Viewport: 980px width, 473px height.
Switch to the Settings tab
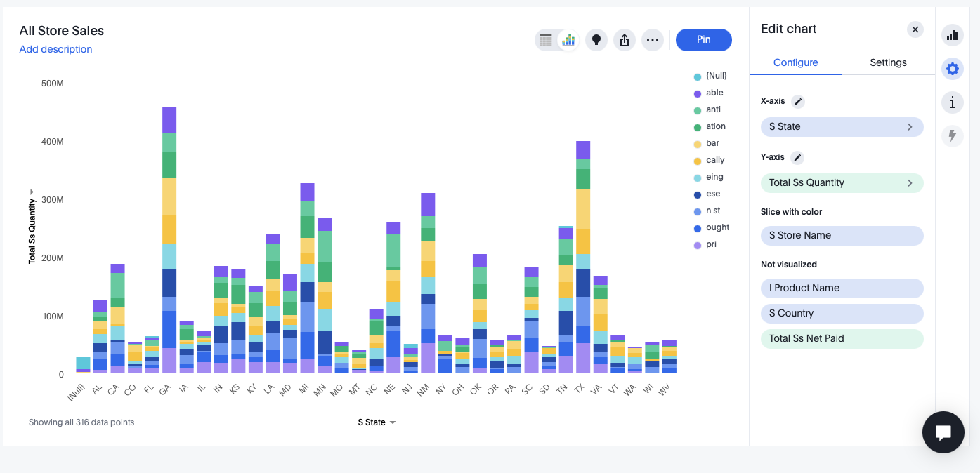(888, 62)
